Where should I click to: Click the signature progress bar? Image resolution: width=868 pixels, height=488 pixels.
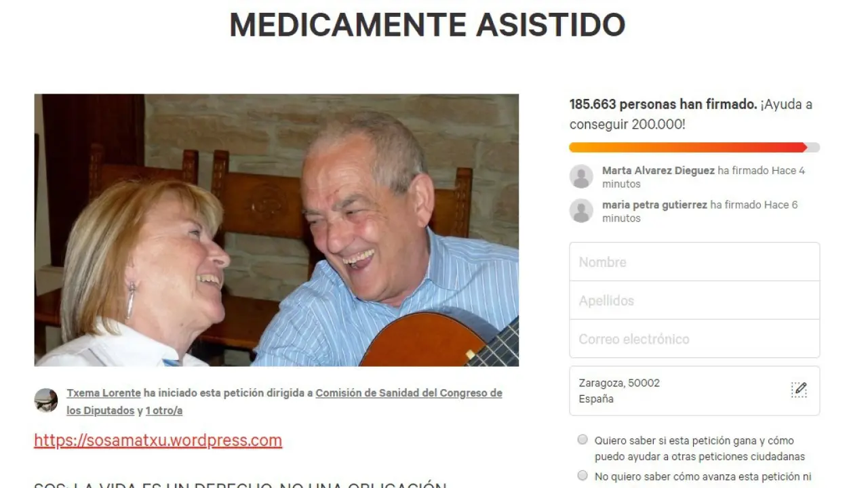[x=694, y=147]
